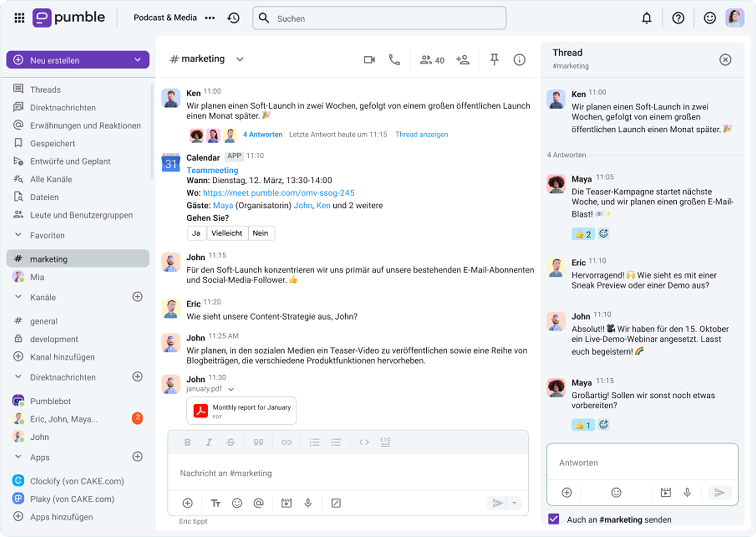Open channel info icon
This screenshot has width=756, height=537.
click(519, 60)
